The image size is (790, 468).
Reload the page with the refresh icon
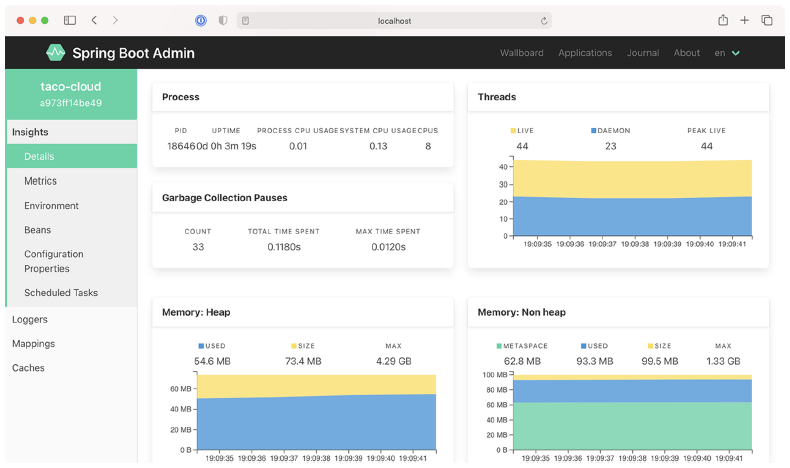[544, 20]
